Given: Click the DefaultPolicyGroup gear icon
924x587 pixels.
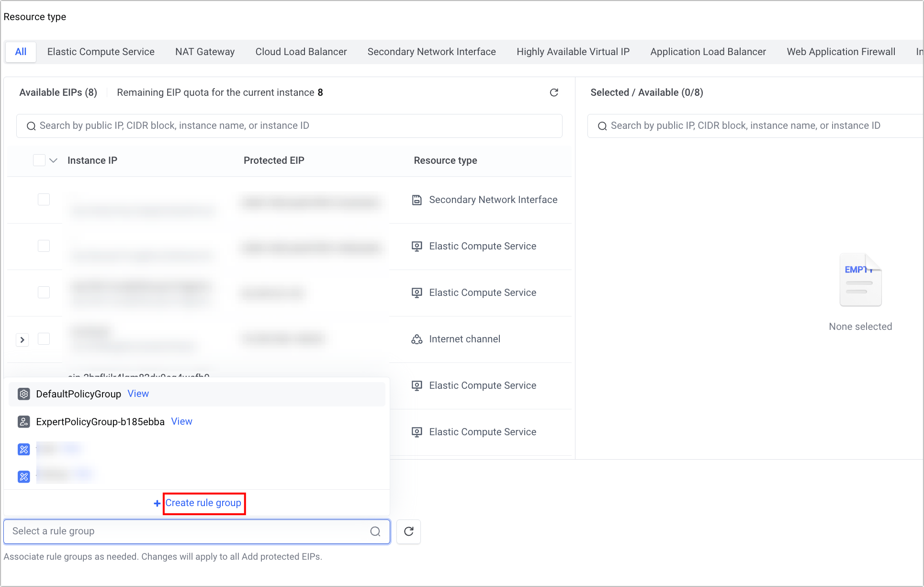Looking at the screenshot, I should pos(24,394).
